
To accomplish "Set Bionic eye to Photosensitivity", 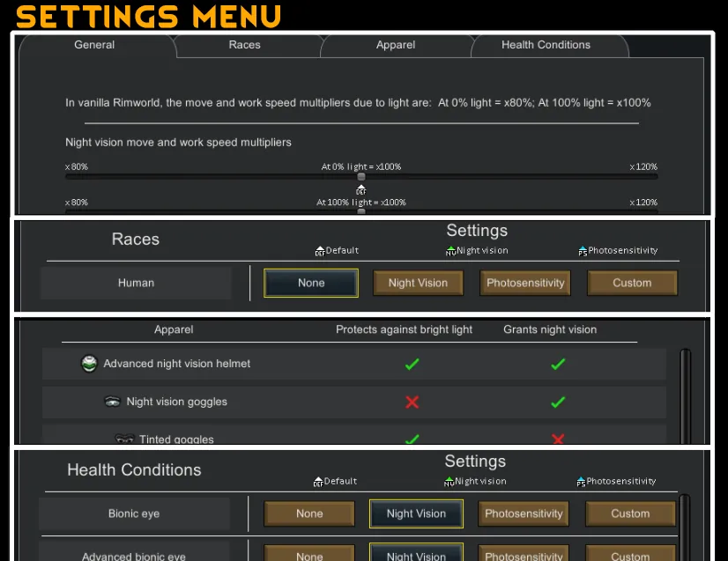I will click(x=524, y=513).
